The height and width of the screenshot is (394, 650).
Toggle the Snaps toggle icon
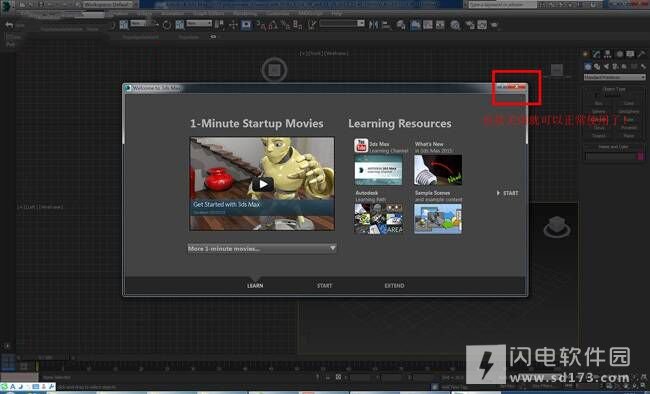coord(261,25)
